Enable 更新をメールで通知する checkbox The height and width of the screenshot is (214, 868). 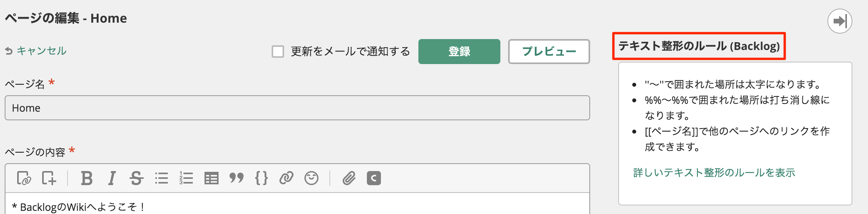pyautogui.click(x=278, y=52)
